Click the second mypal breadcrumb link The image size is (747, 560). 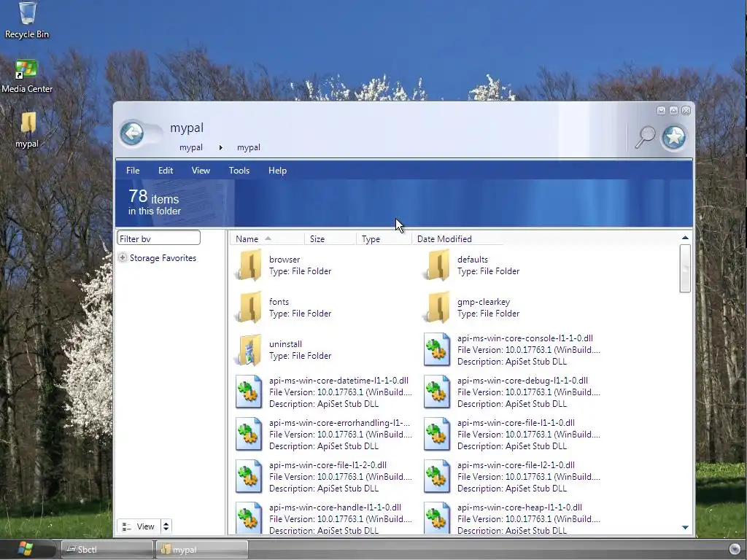[x=249, y=147]
